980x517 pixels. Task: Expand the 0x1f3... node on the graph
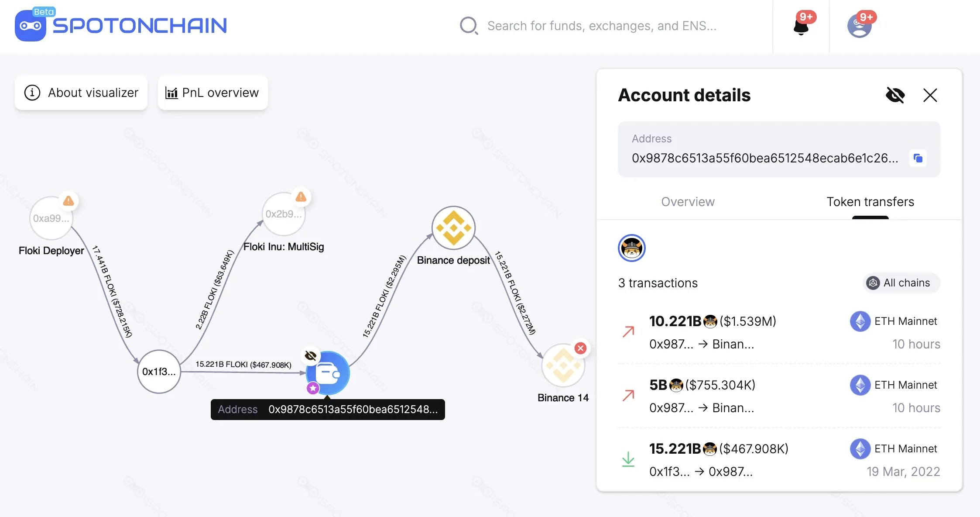[159, 372]
